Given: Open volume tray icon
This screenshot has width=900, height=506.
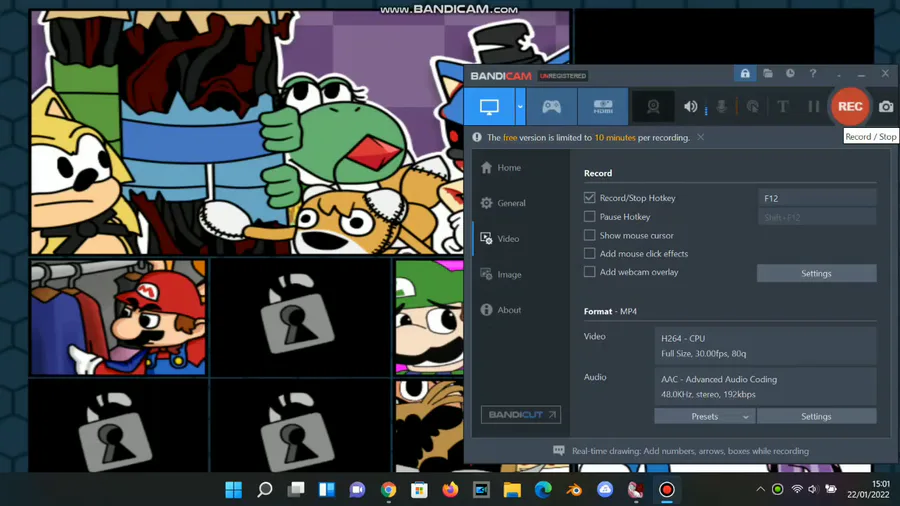Looking at the screenshot, I should pyautogui.click(x=812, y=489).
